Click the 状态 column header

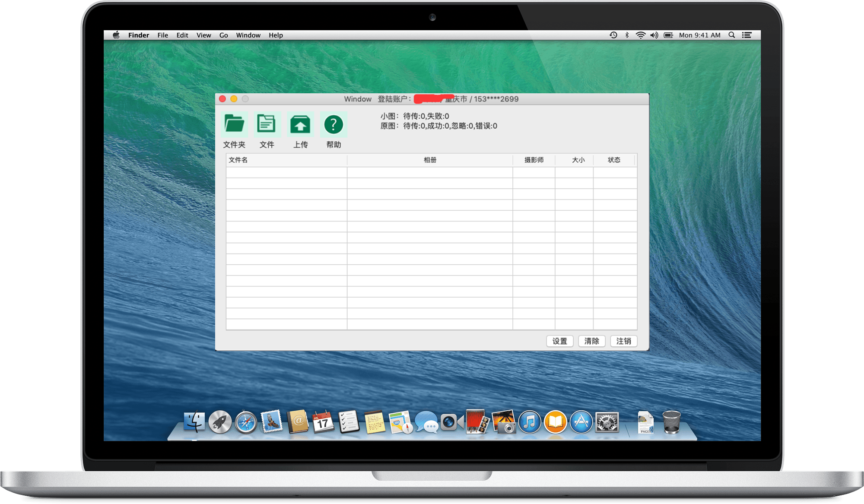(614, 160)
